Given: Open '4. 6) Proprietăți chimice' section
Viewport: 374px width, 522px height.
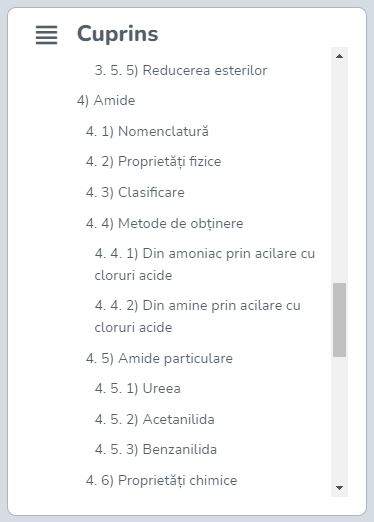Looking at the screenshot, I should [x=161, y=480].
